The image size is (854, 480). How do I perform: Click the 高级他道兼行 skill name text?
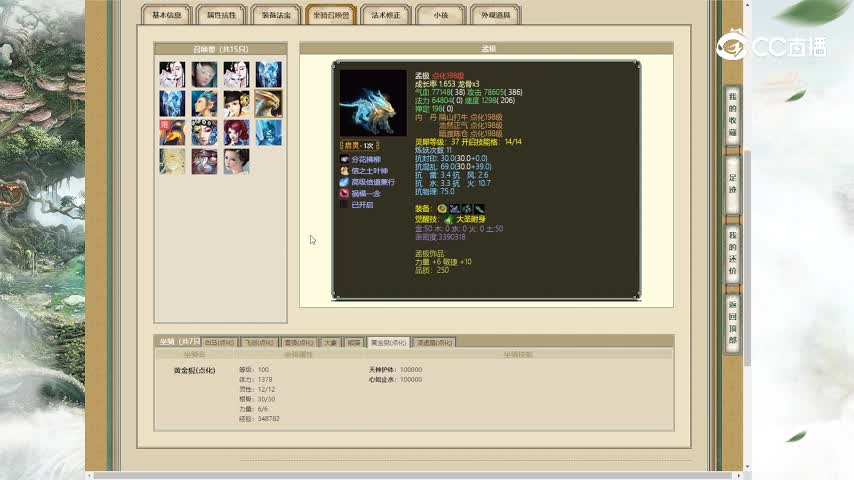pyautogui.click(x=373, y=182)
